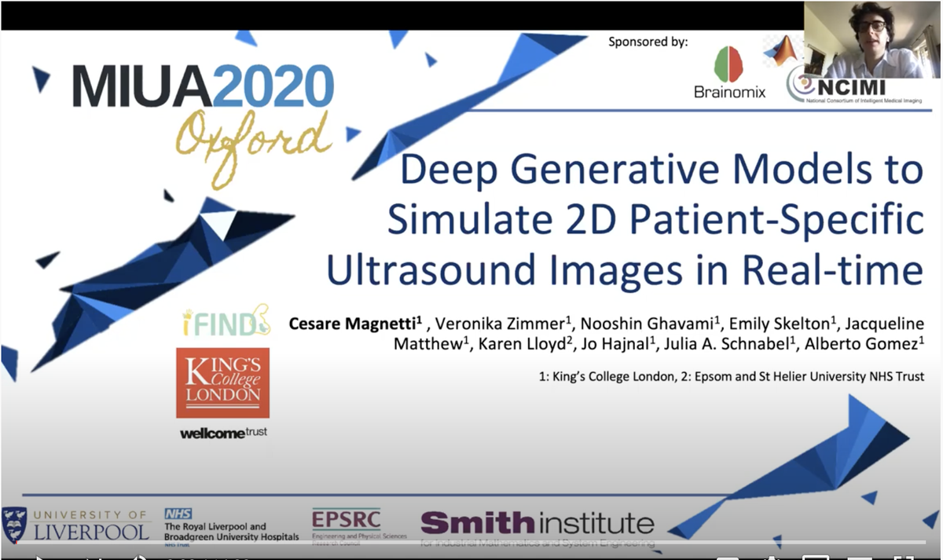The height and width of the screenshot is (560, 943).
Task: Click the speaker webcam thumbnail
Action: tap(872, 40)
